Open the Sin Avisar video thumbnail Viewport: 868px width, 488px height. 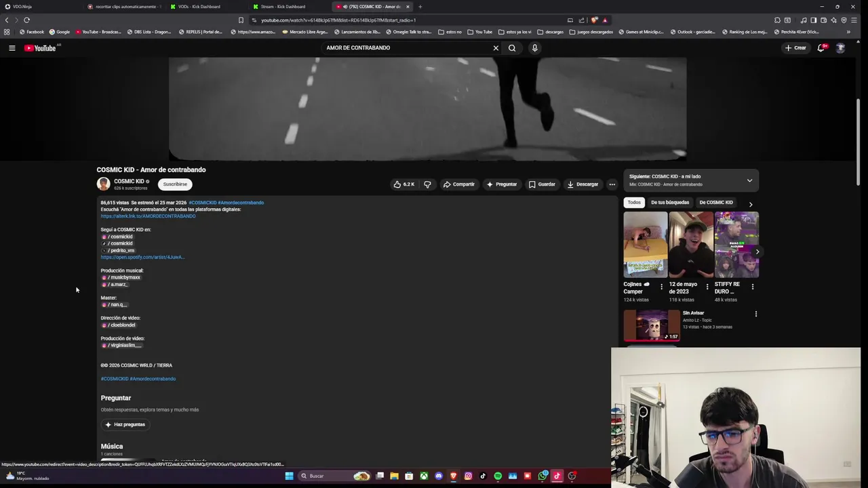click(652, 325)
